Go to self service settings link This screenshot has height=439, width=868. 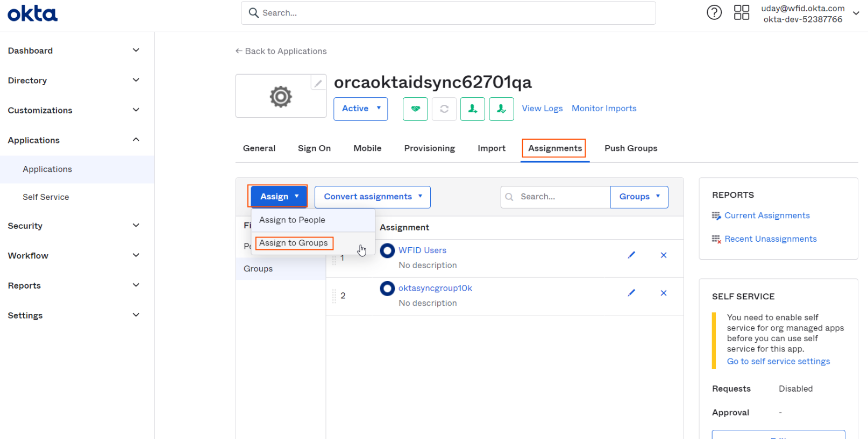pos(778,362)
